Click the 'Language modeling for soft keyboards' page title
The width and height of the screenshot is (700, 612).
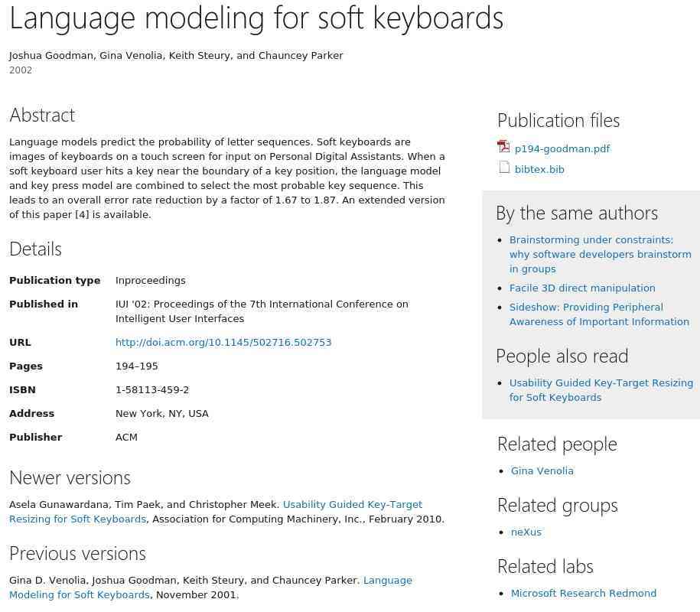[x=256, y=19]
